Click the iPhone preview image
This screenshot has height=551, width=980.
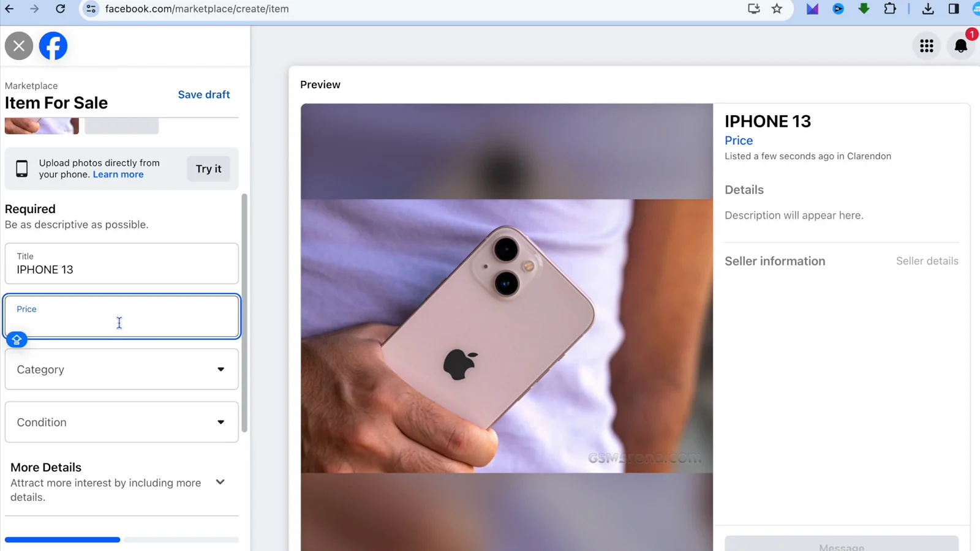coord(507,336)
